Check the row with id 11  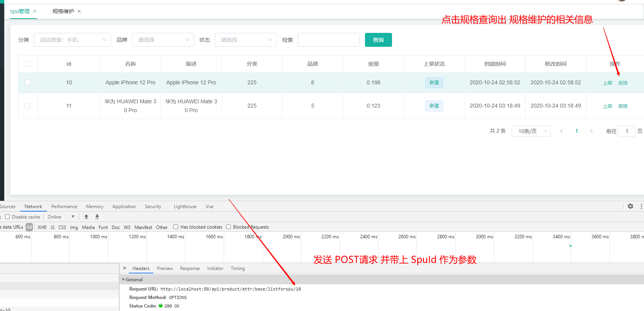[x=27, y=106]
